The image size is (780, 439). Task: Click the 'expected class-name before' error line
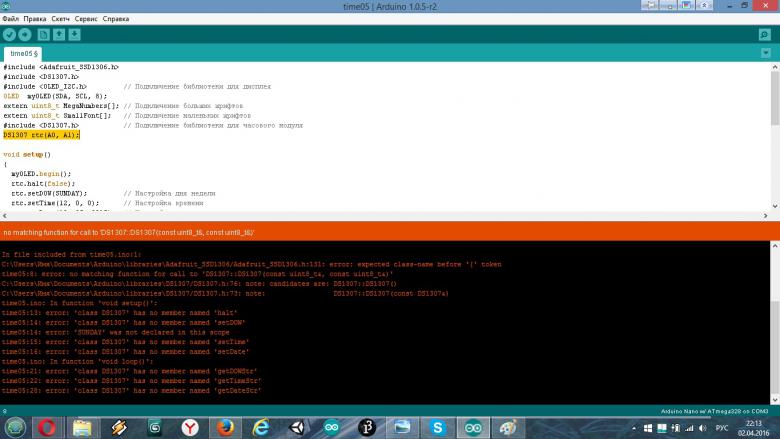[x=251, y=264]
